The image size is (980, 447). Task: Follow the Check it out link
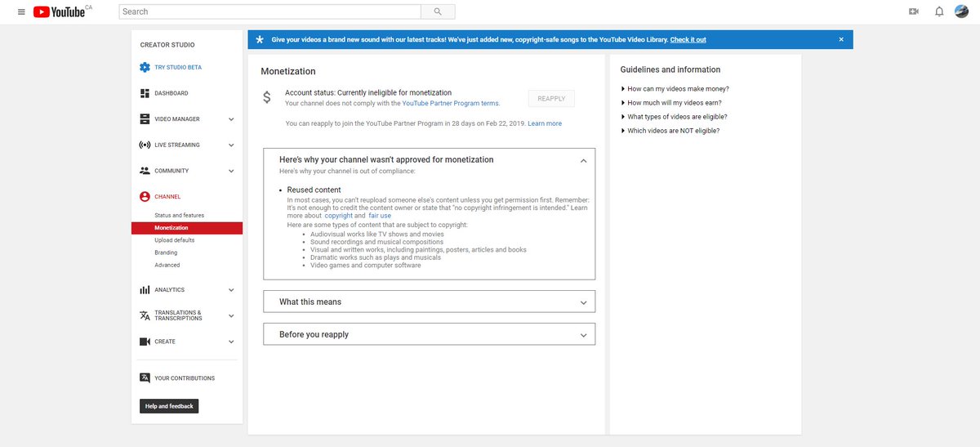(688, 39)
